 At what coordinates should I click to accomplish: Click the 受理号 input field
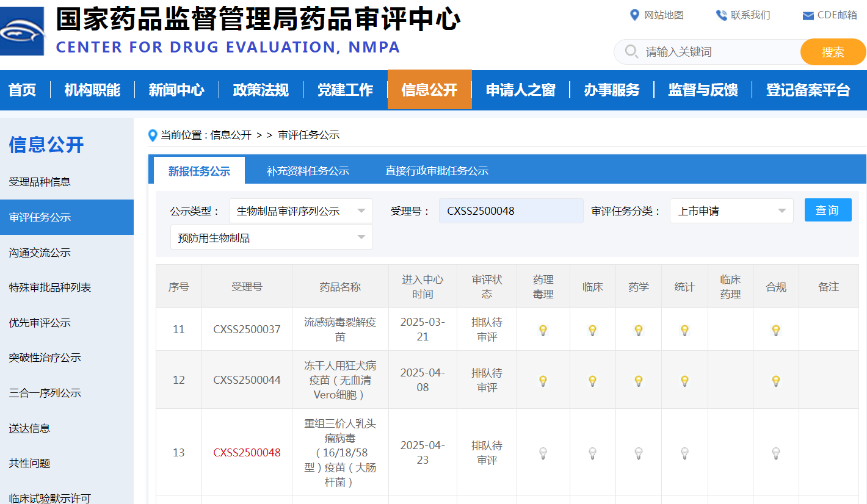pos(511,211)
